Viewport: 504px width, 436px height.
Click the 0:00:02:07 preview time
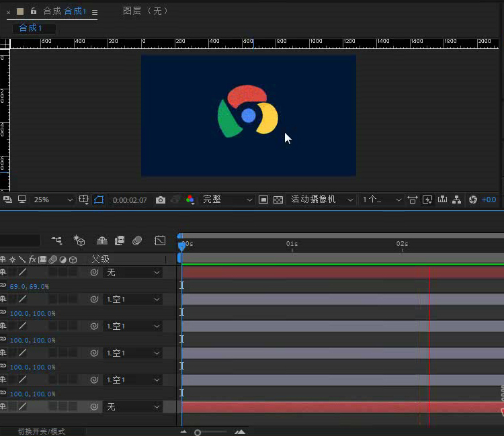(130, 200)
